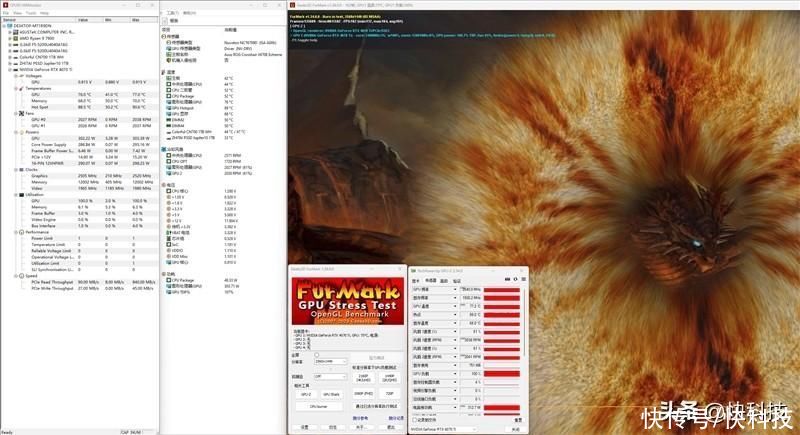
Task: Click the CPU burner button in FurMark
Action: (x=319, y=406)
